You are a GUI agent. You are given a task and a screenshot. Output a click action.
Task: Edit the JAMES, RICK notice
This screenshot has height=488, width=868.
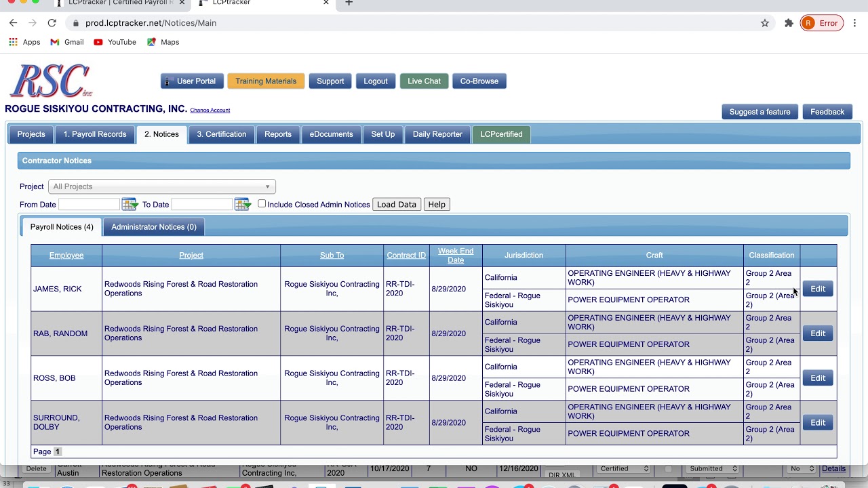pyautogui.click(x=818, y=289)
